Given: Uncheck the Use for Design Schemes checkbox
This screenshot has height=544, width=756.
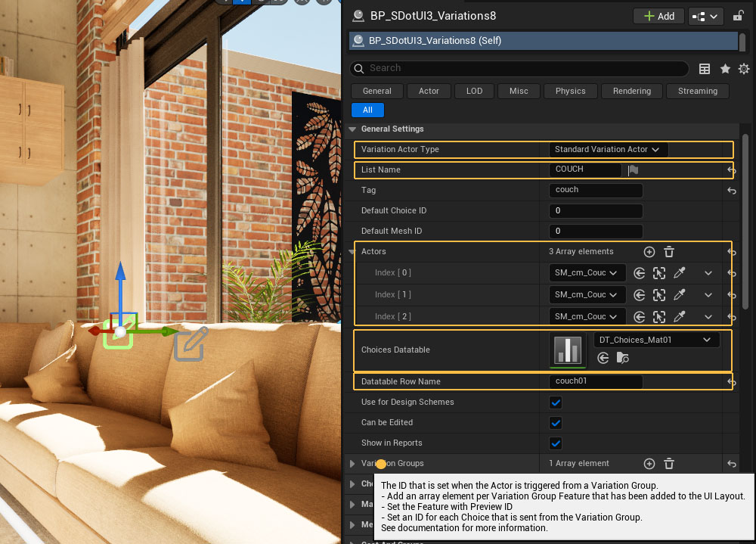Looking at the screenshot, I should pyautogui.click(x=556, y=403).
